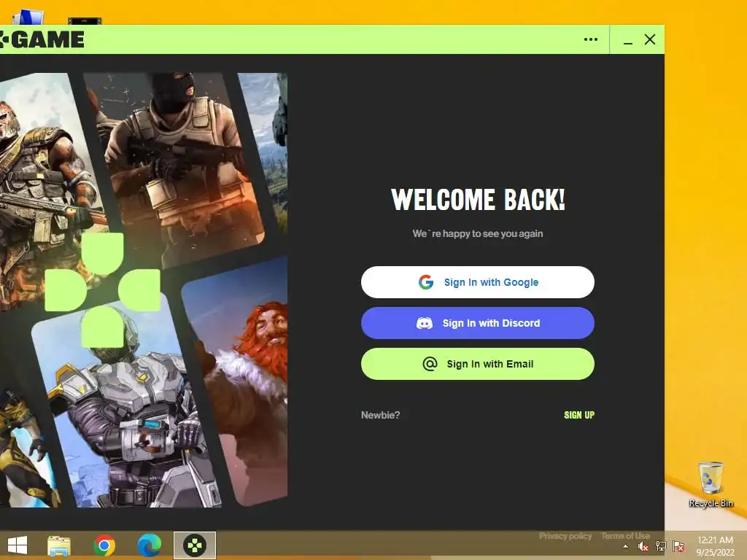
Task: Open Action Center flag tray icon
Action: pos(678,546)
